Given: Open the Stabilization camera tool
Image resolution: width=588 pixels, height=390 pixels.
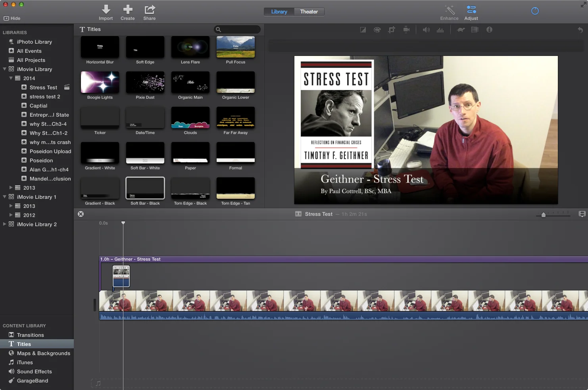Looking at the screenshot, I should coord(406,30).
